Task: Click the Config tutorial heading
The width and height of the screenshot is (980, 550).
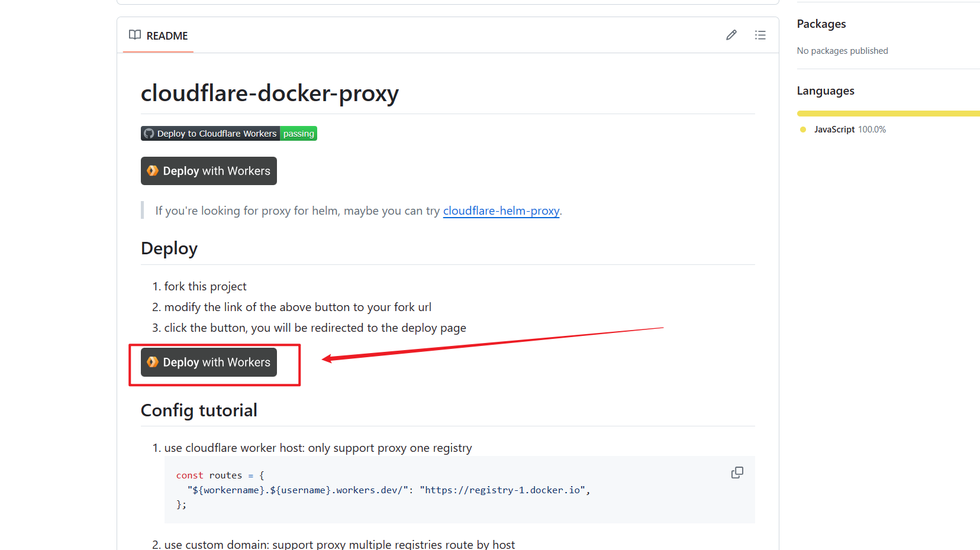Action: coord(199,410)
